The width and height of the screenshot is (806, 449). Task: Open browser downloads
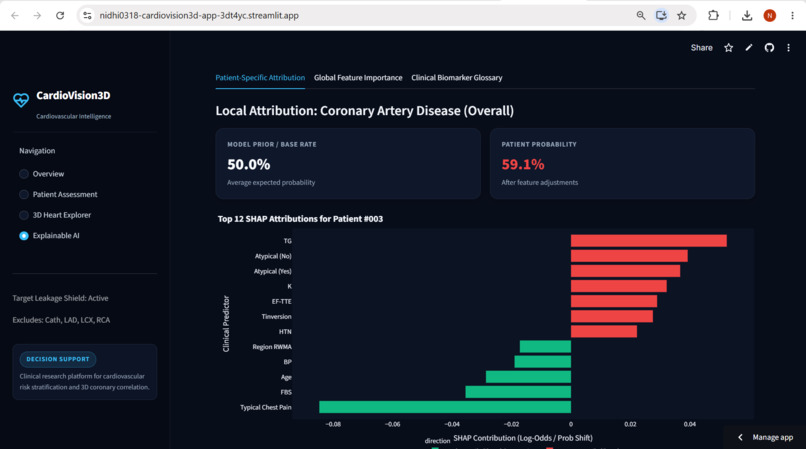747,15
